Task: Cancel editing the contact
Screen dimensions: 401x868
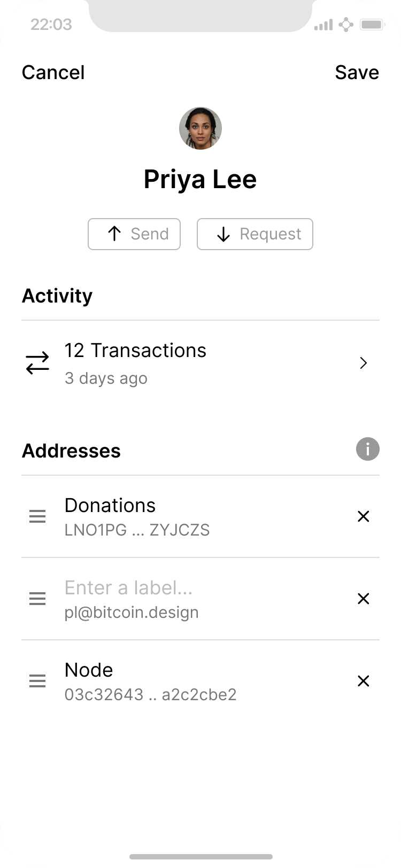Action: click(x=53, y=73)
